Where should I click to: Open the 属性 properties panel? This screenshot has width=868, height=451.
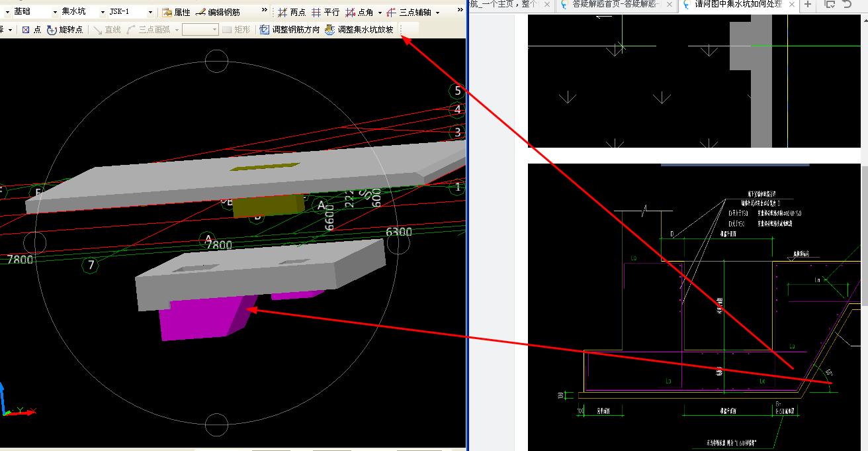pos(176,12)
